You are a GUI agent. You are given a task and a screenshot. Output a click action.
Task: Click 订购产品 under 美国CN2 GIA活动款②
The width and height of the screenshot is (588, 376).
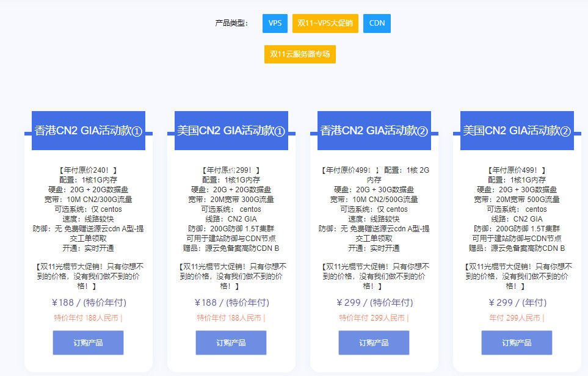coord(517,342)
